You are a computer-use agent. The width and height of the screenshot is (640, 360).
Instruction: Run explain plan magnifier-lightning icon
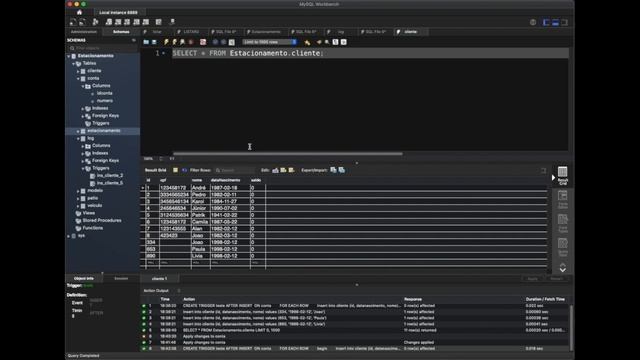click(x=182, y=42)
